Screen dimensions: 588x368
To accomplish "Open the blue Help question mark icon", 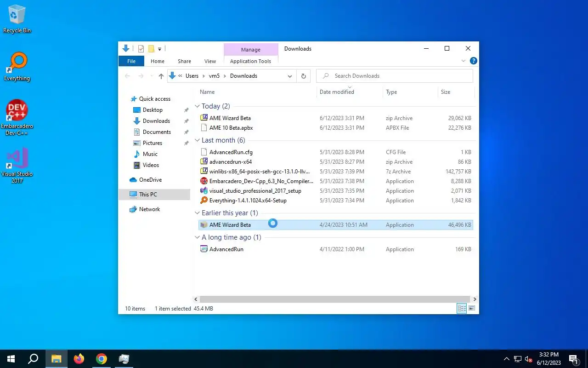I will (x=474, y=61).
